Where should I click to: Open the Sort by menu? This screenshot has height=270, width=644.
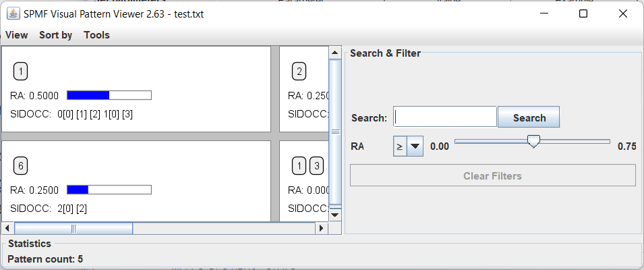(x=55, y=35)
